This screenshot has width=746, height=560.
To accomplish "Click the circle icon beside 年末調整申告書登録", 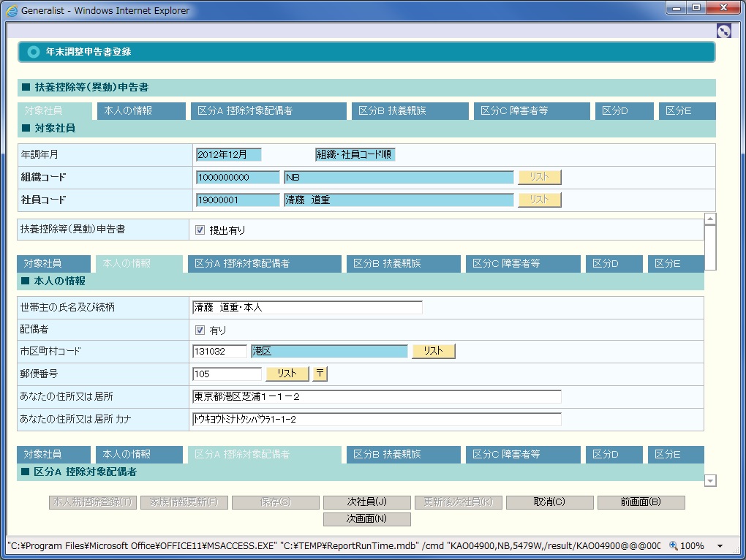I will [33, 52].
